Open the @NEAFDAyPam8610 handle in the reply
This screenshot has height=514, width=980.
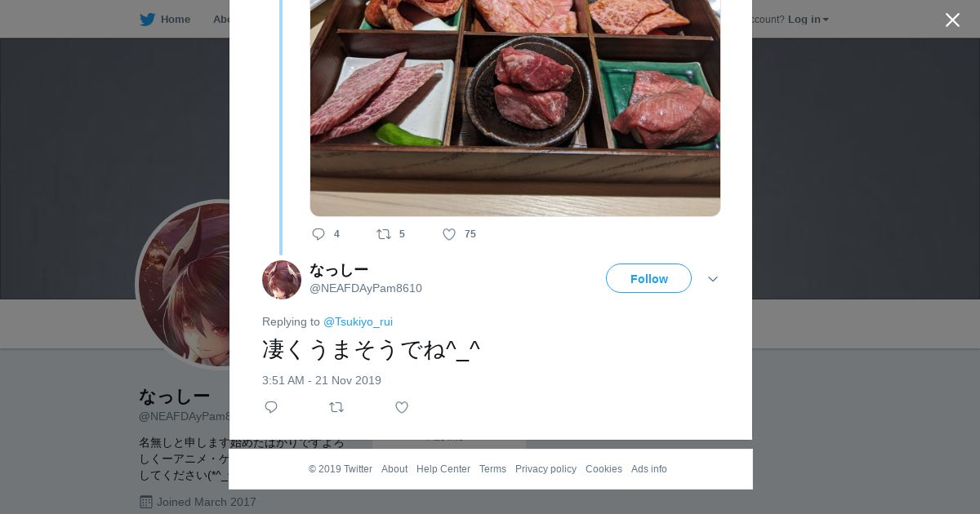[x=366, y=288]
